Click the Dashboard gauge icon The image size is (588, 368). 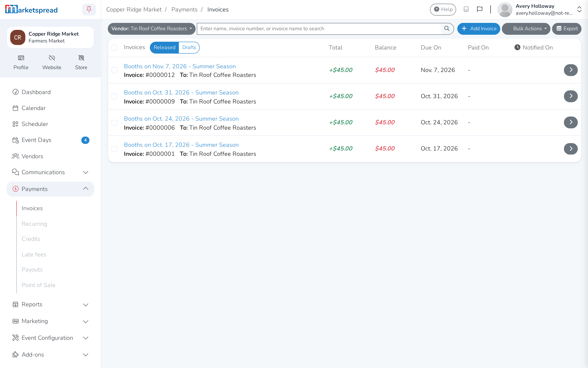(16, 92)
